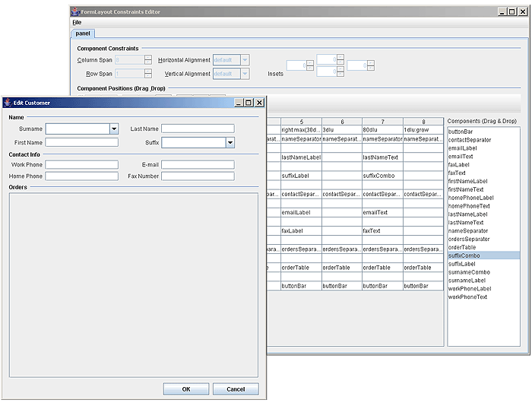Click column 6 header in positions grid
Viewport: 532px width, 403px height.
[342, 122]
